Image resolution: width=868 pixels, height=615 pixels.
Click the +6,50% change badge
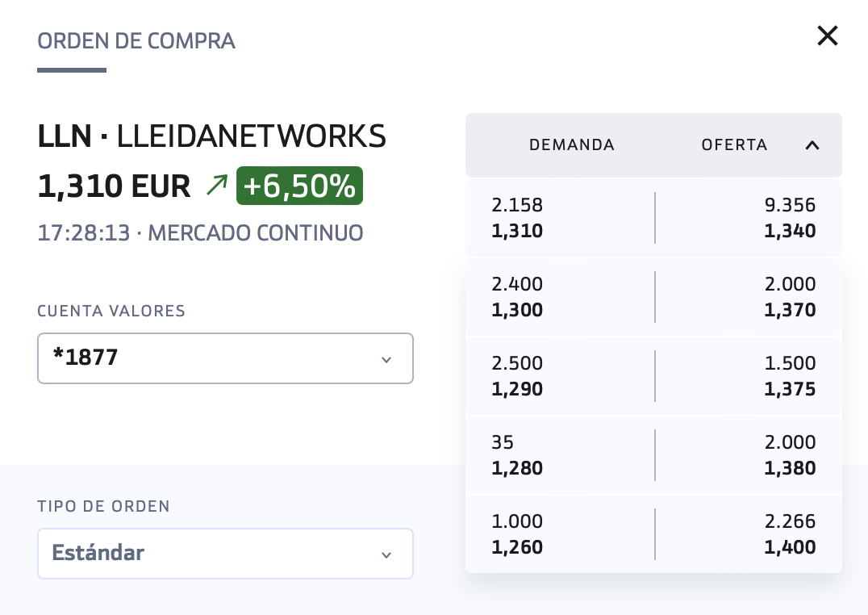pos(299,186)
